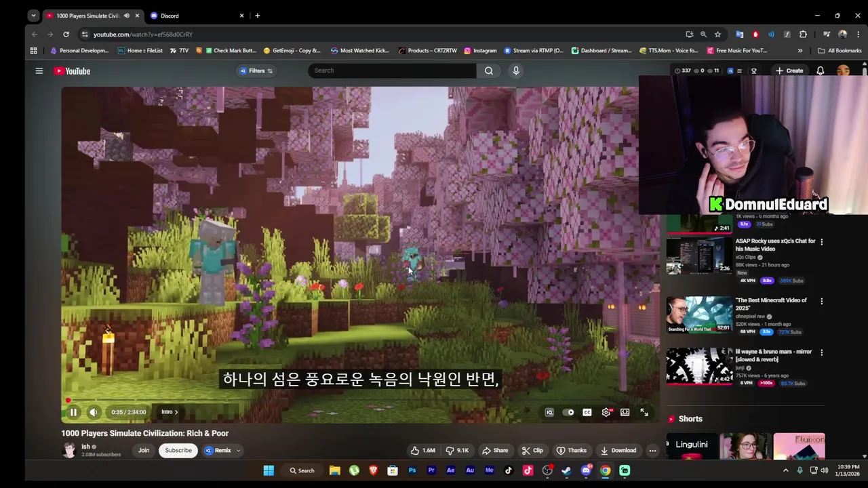Screen dimensions: 868x488
Task: Open the GetEmoji bookmark
Action: [x=292, y=50]
